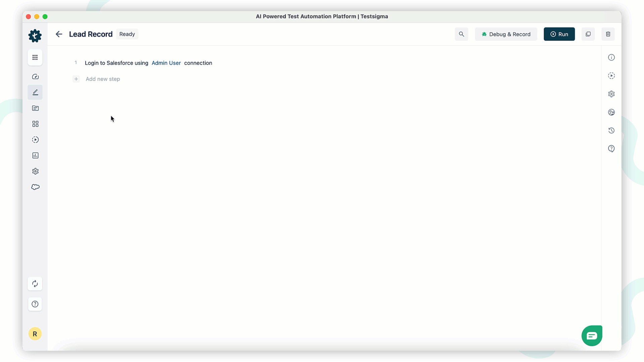Open the Dashboard gauge icon
Viewport: 644px width, 362px height.
[x=35, y=77]
